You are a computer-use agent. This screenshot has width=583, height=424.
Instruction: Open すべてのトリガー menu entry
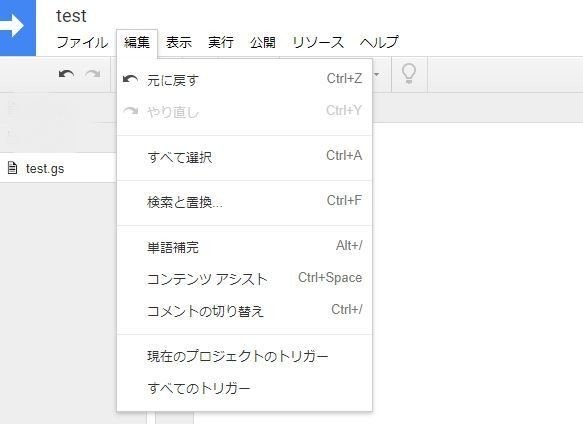[x=244, y=388]
